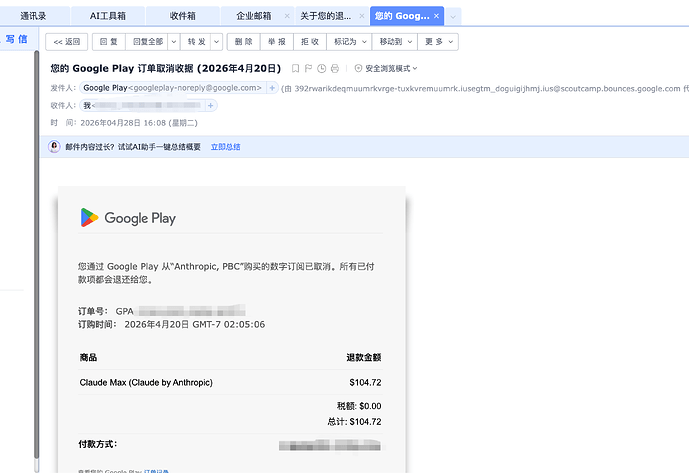Click the 删除 delete button
The width and height of the screenshot is (689, 473).
[243, 42]
